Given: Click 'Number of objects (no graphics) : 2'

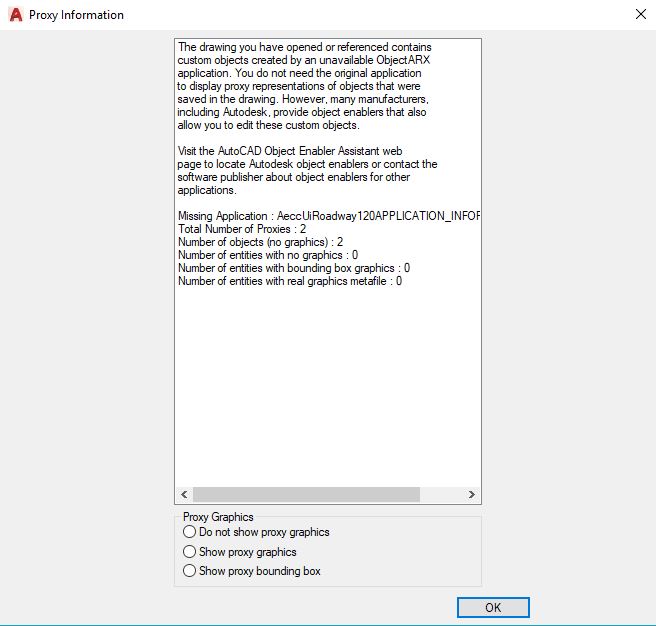Looking at the screenshot, I should point(260,242).
